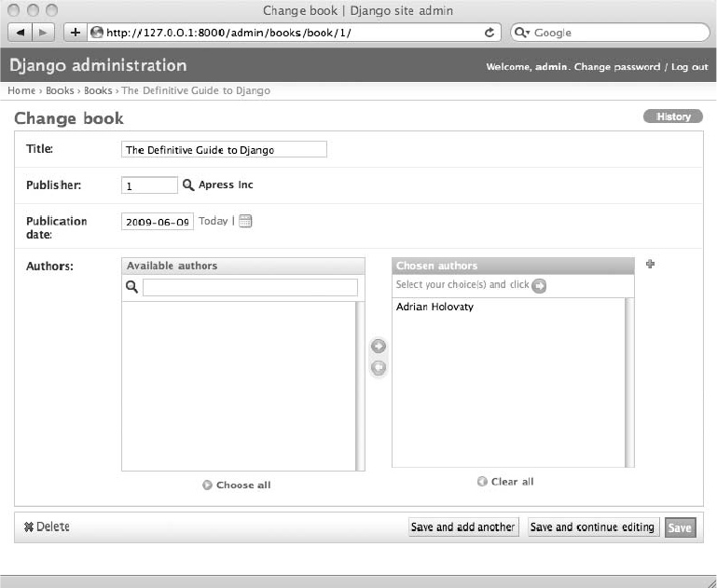Select Adrian Holovaty in Chosen authors
This screenshot has height=588, width=717.
click(434, 307)
